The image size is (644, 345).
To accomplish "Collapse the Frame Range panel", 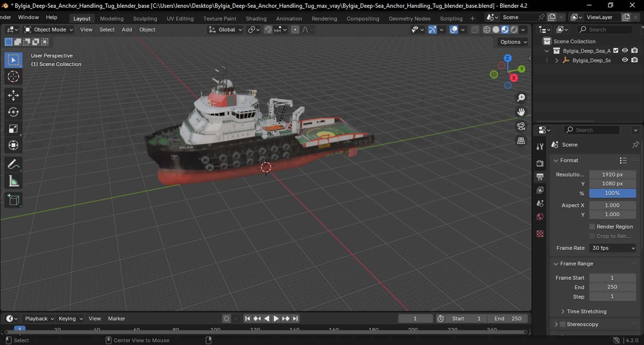I will pos(556,264).
